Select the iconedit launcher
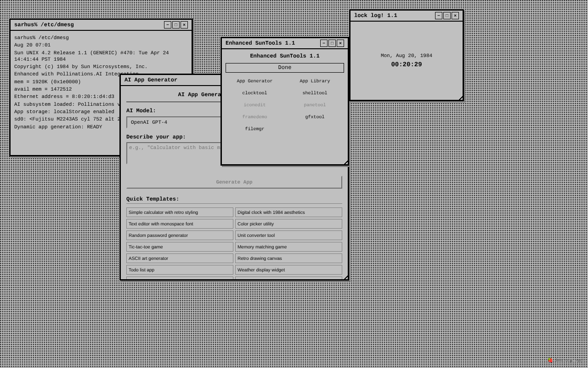This screenshot has height=368, width=588. [x=254, y=105]
